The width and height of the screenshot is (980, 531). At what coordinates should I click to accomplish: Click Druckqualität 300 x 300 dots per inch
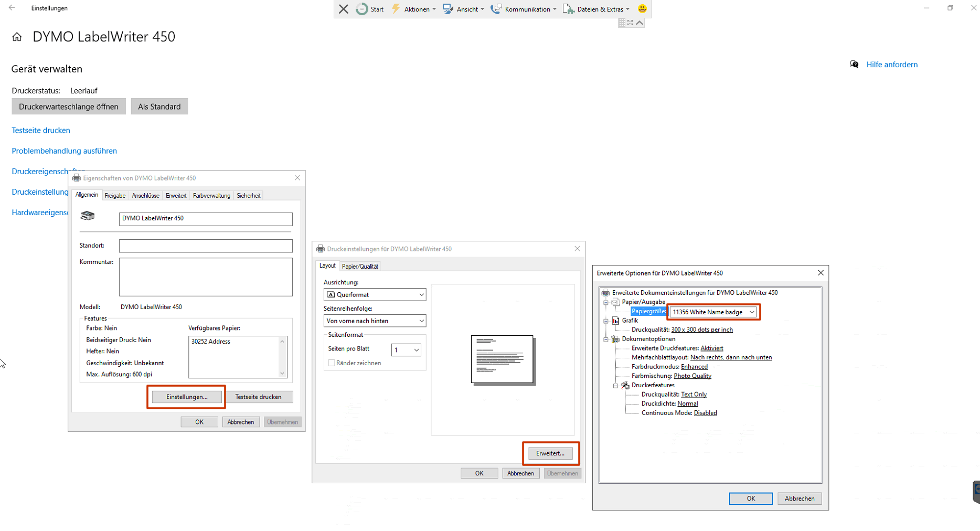pos(702,330)
